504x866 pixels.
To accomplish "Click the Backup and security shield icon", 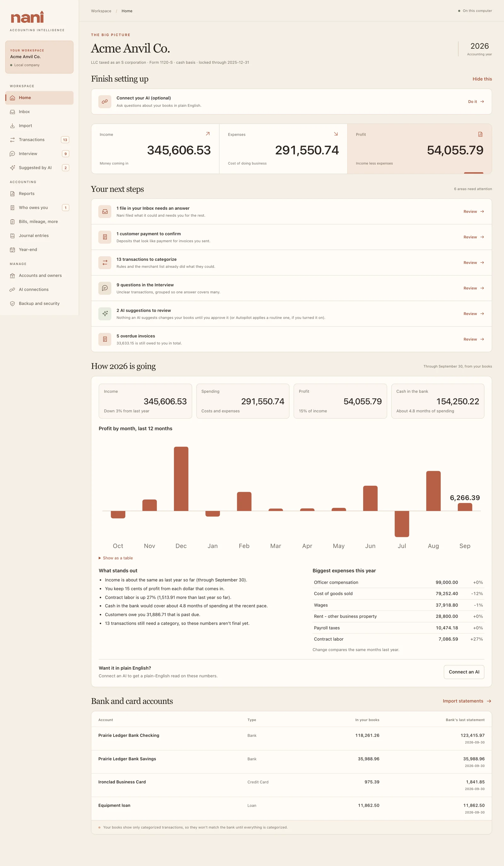I will (12, 304).
